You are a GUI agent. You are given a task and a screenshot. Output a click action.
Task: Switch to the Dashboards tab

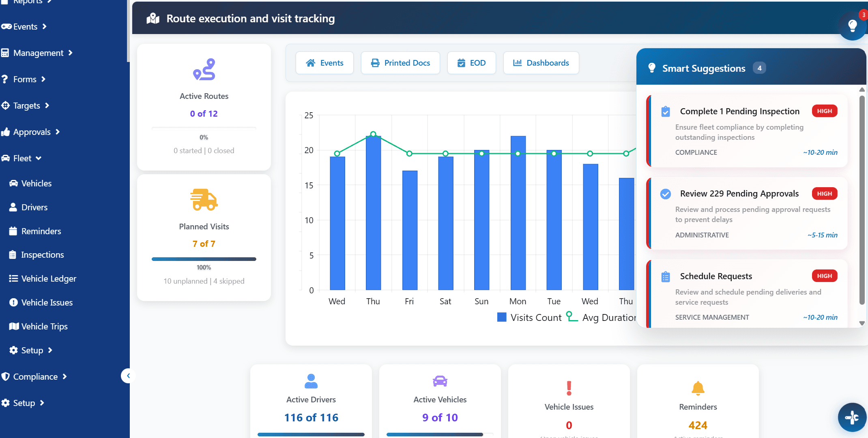(541, 63)
